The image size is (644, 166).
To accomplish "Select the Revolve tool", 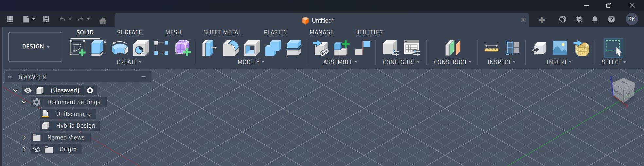I will (x=120, y=48).
